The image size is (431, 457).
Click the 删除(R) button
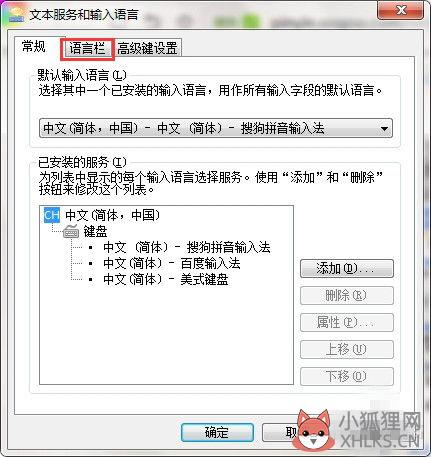(347, 295)
